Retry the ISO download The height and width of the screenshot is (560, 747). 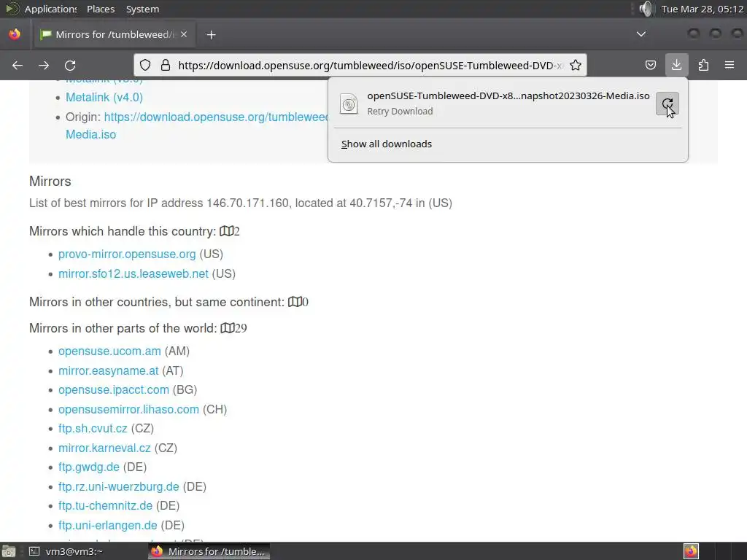[667, 104]
